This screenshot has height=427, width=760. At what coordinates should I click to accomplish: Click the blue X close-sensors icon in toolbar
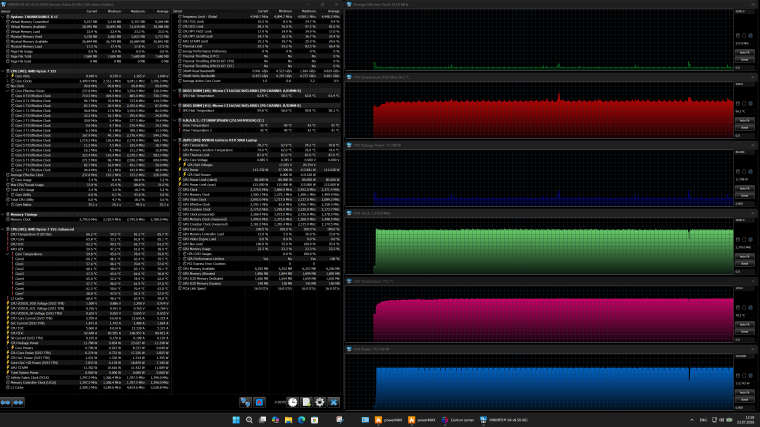(333, 402)
